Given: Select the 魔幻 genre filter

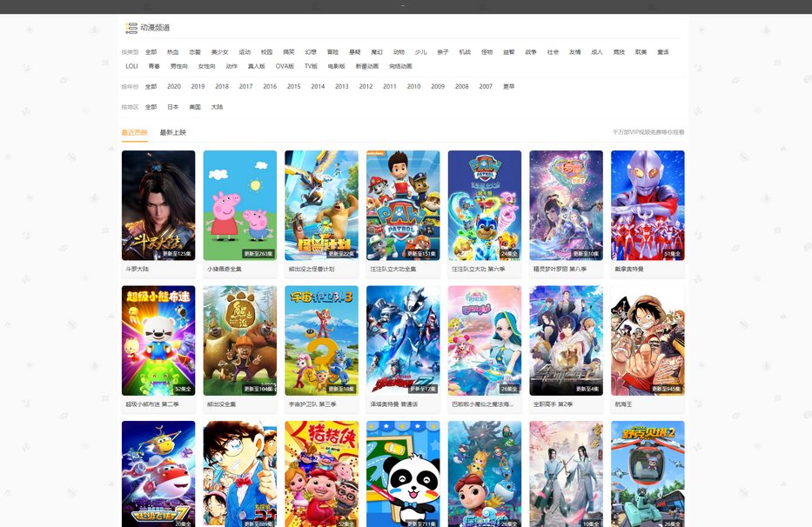Looking at the screenshot, I should pos(377,52).
